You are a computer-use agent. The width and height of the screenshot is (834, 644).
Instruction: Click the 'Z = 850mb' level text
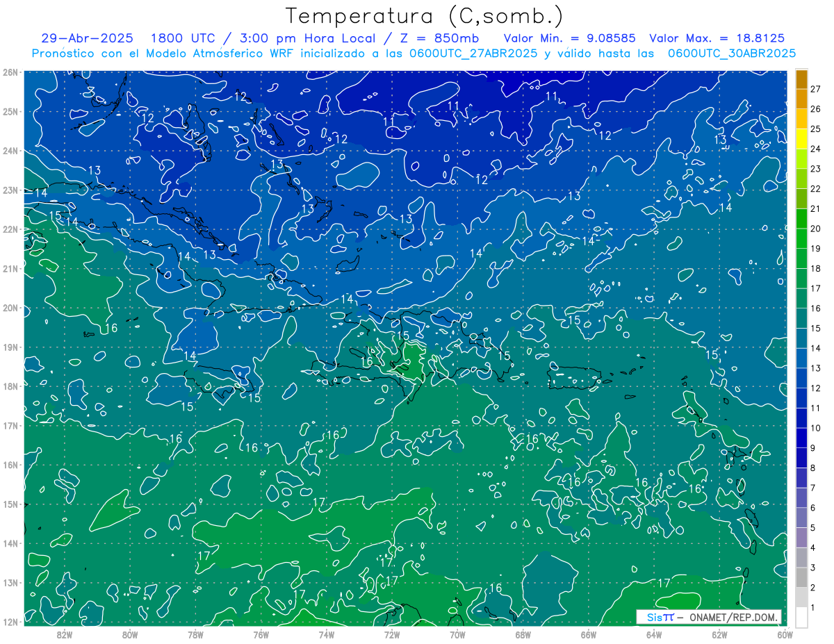point(440,38)
